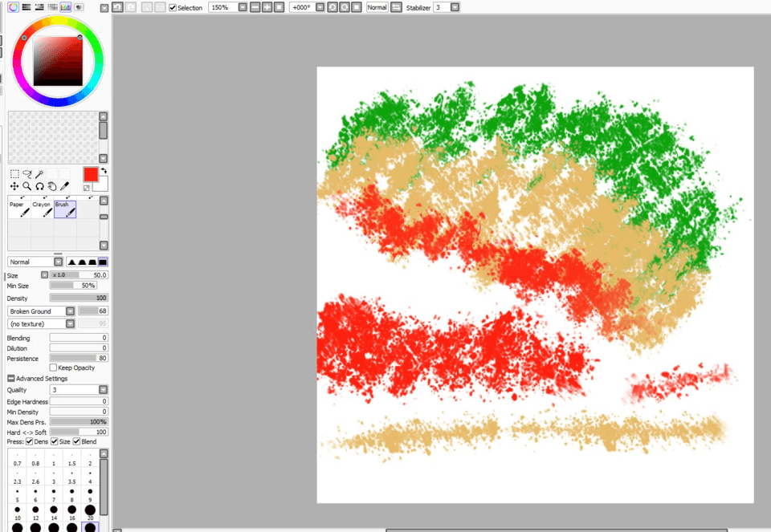Viewport: 771px width, 532px height.
Task: Choose the Brush tool preset
Action: (65, 209)
